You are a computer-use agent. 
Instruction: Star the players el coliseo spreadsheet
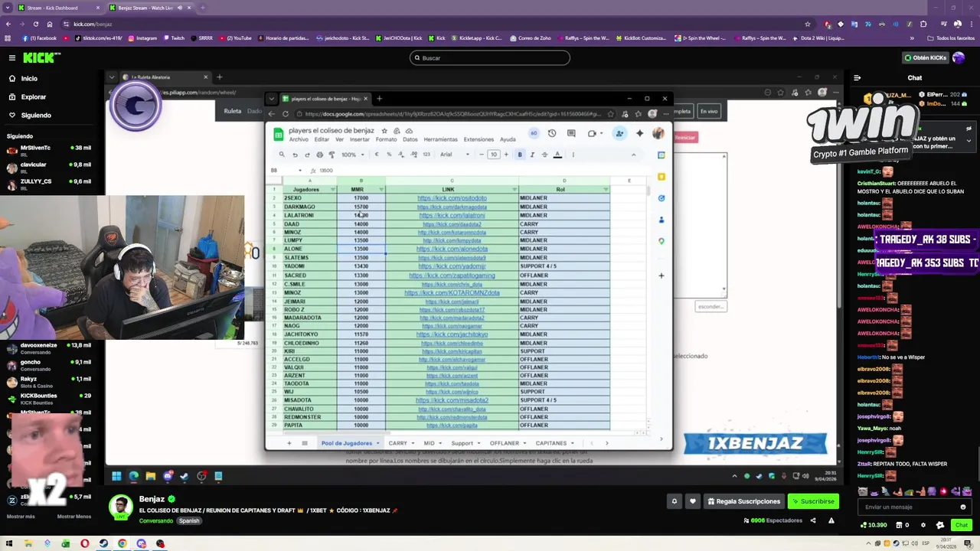tap(384, 131)
